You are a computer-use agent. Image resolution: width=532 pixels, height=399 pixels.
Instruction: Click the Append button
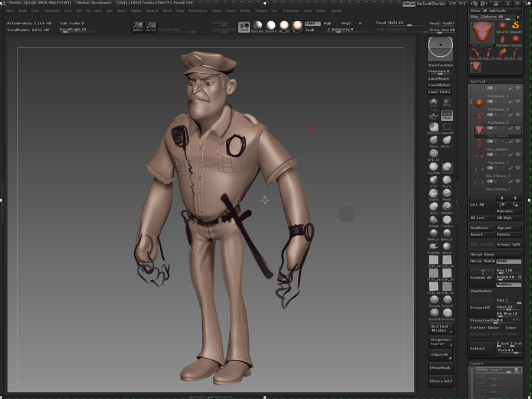[509, 228]
